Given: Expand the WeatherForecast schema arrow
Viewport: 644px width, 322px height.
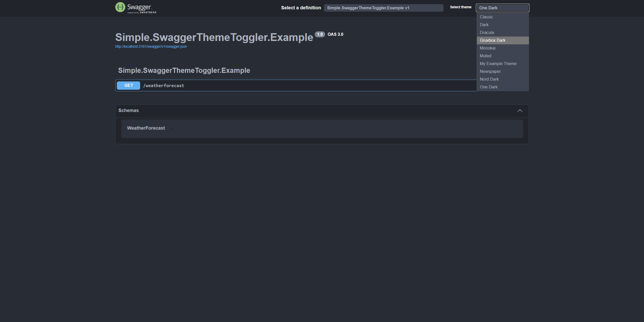Looking at the screenshot, I should [x=171, y=128].
